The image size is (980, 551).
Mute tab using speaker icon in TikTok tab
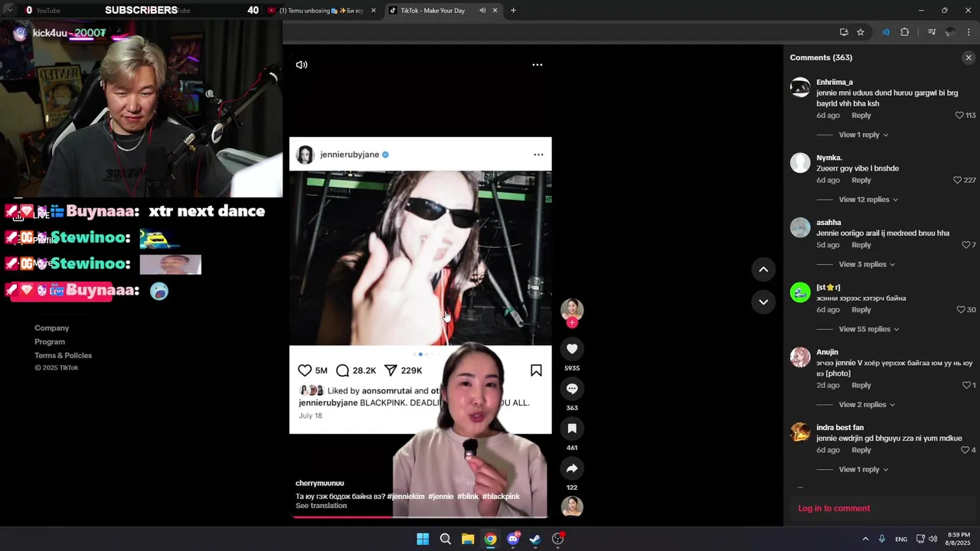(482, 11)
